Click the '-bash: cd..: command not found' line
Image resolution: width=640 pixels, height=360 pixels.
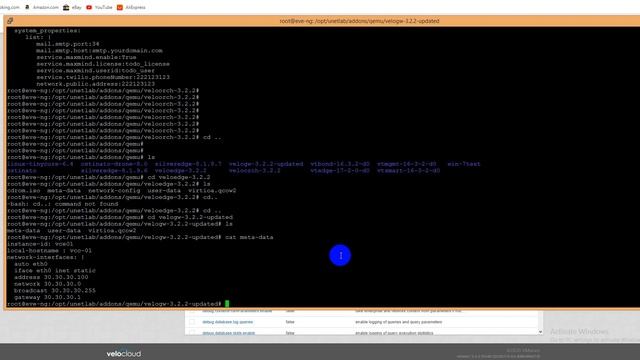tap(62, 204)
